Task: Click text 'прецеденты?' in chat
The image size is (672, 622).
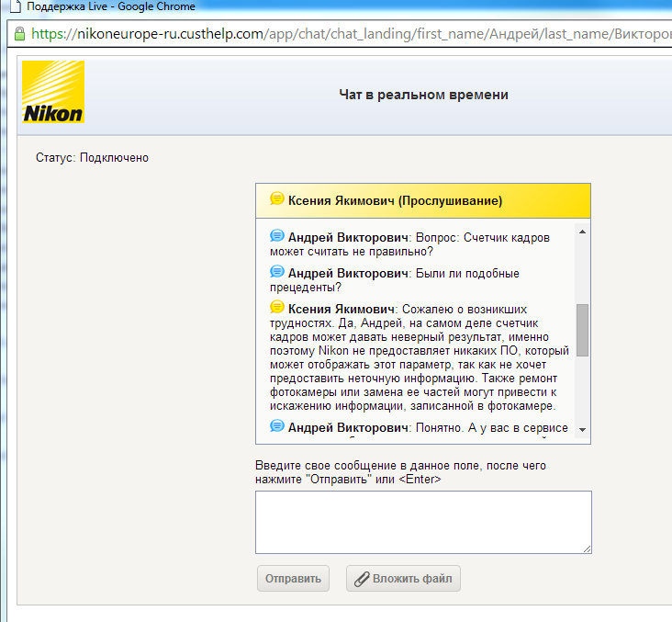Action: coord(306,287)
